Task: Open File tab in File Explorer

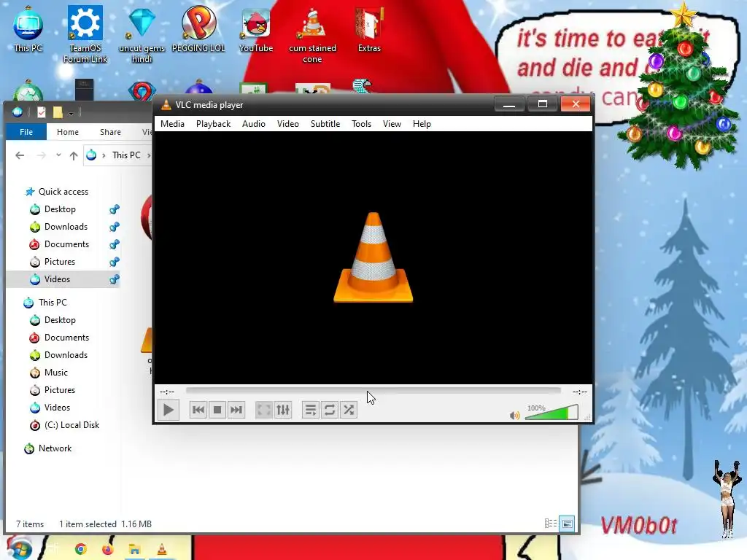Action: coord(26,132)
